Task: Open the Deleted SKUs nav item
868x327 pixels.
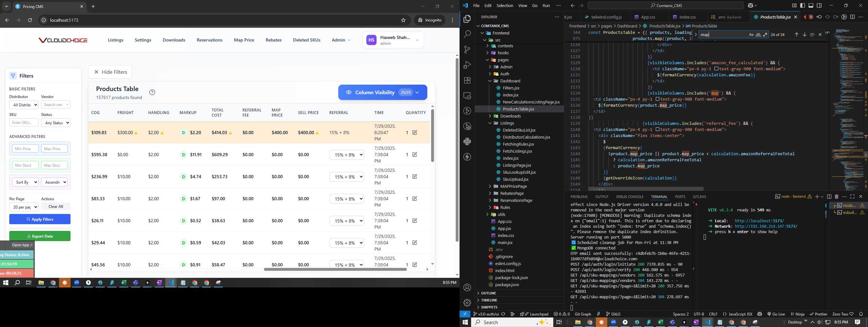Action: (306, 40)
